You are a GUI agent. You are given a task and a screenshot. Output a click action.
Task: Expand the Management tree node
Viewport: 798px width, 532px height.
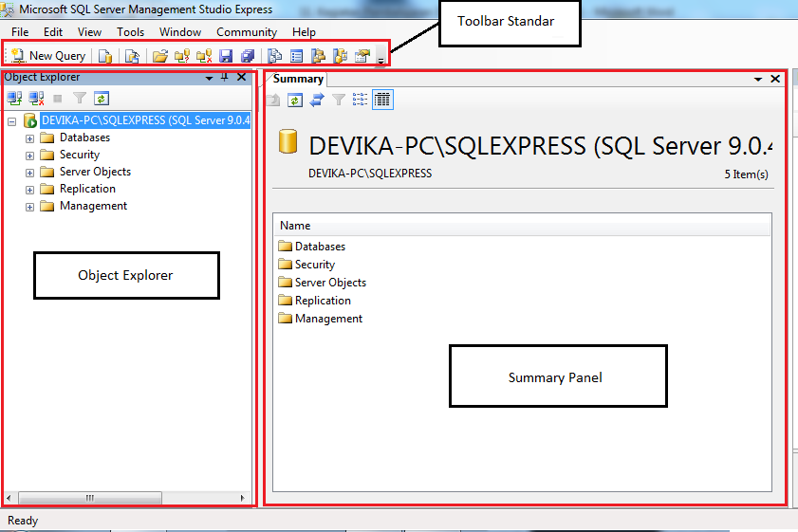click(29, 207)
